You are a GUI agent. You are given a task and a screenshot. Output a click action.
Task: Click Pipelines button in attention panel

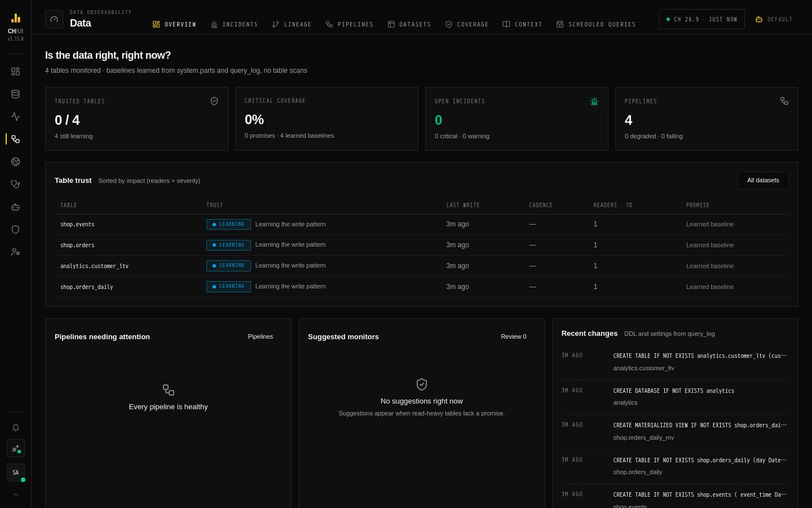[x=261, y=337]
